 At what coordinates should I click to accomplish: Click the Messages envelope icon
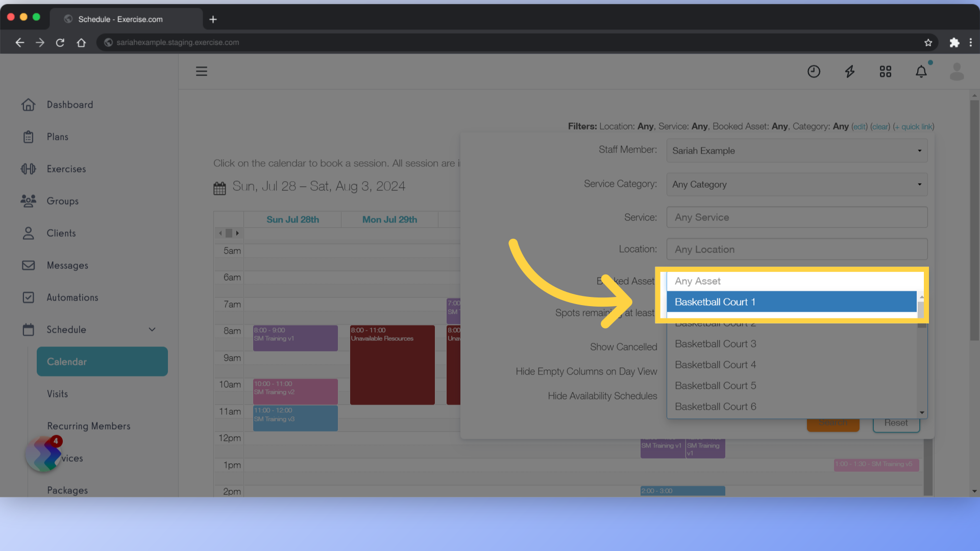pyautogui.click(x=29, y=265)
